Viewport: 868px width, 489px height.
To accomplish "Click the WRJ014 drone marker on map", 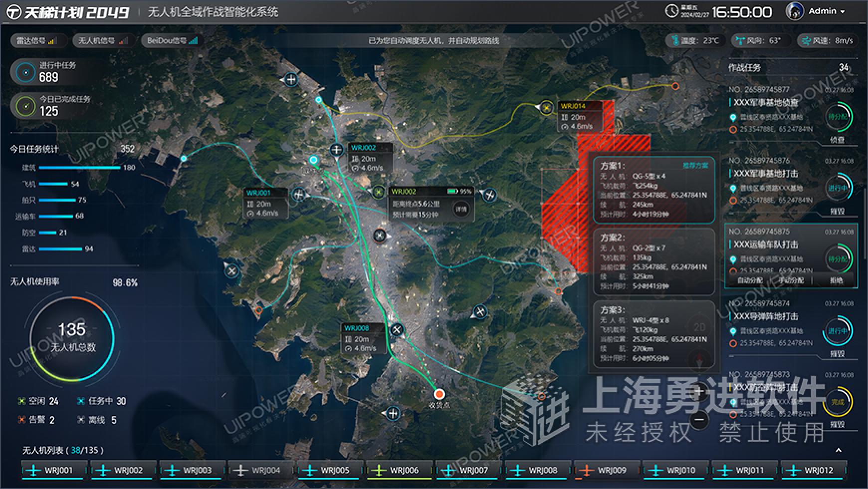I will 547,107.
